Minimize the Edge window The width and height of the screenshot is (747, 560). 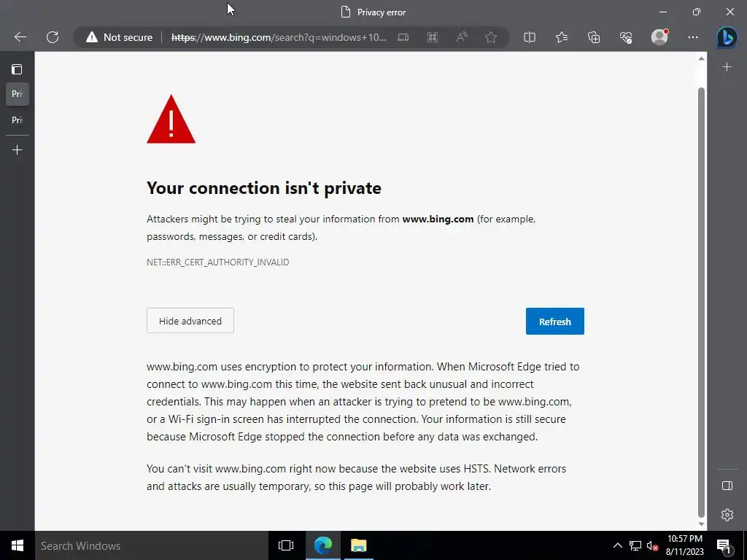[662, 12]
